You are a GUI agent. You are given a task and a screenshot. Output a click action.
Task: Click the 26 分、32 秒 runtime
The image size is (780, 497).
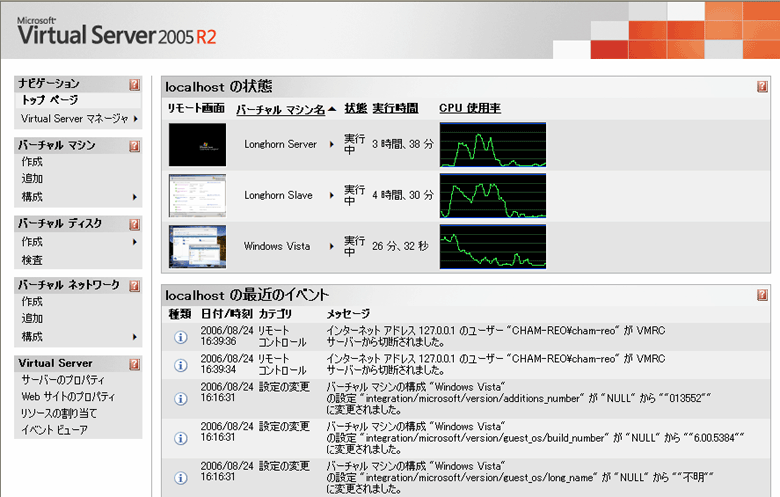click(400, 246)
